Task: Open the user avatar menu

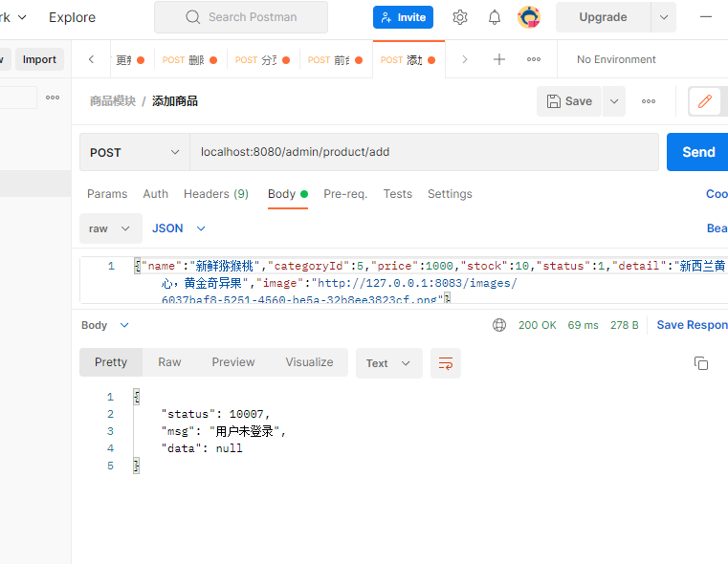Action: coord(529,17)
